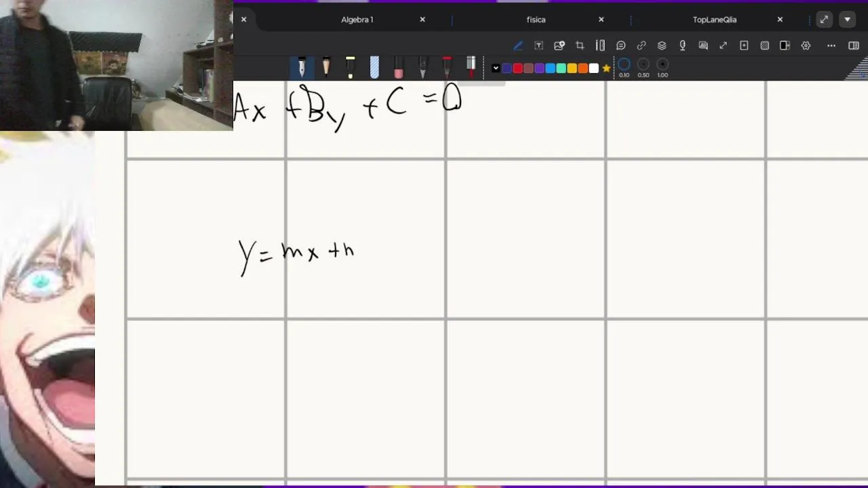868x488 pixels.
Task: Click the diagonal expand arrows icon
Action: (724, 45)
